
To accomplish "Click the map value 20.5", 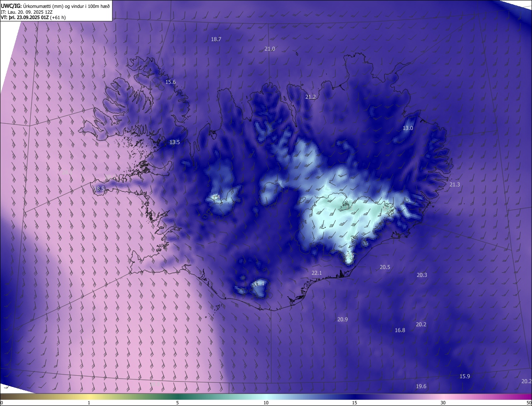I will 385,267.
